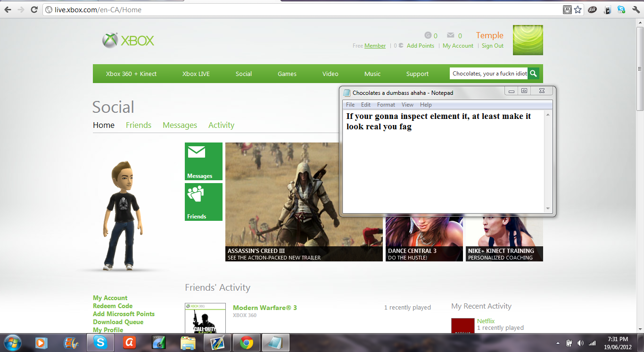The height and width of the screenshot is (352, 644).
Task: Click the network signal icon in tray
Action: (x=592, y=343)
